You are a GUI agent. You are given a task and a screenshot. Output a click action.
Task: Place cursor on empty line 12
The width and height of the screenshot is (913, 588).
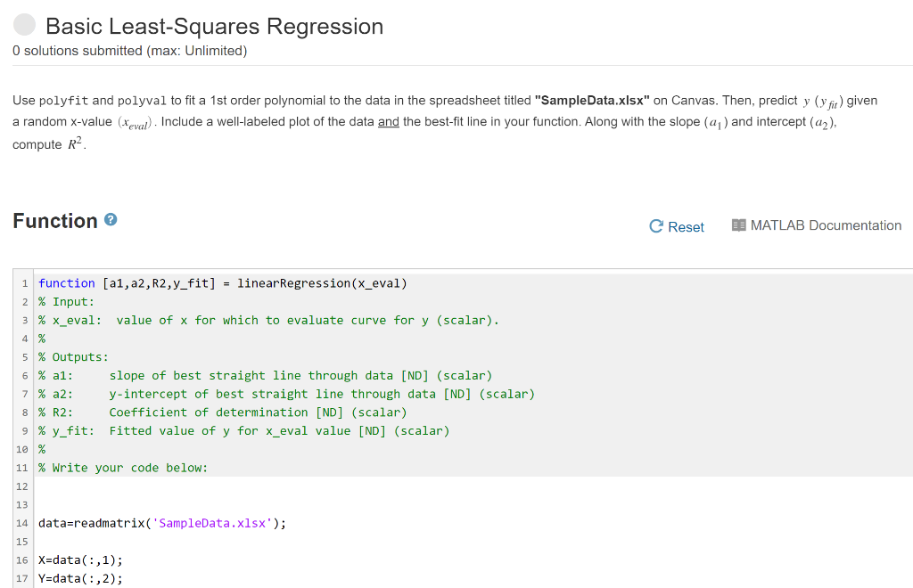pos(89,486)
